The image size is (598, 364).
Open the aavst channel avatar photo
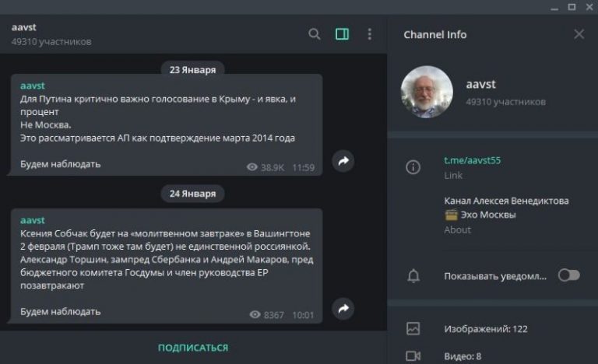point(427,92)
